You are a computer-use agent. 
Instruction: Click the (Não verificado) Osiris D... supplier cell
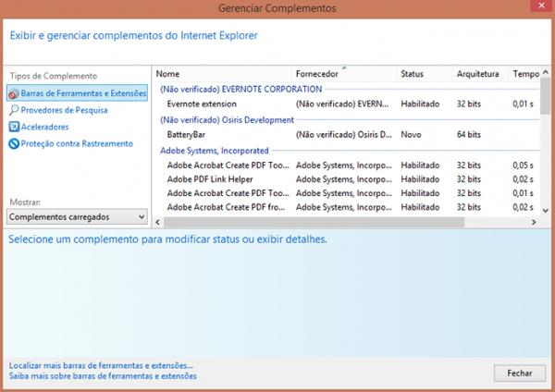tap(344, 135)
